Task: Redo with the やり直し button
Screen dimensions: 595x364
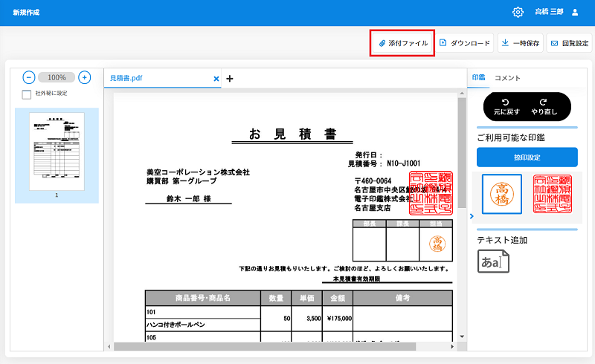Action: pos(544,107)
